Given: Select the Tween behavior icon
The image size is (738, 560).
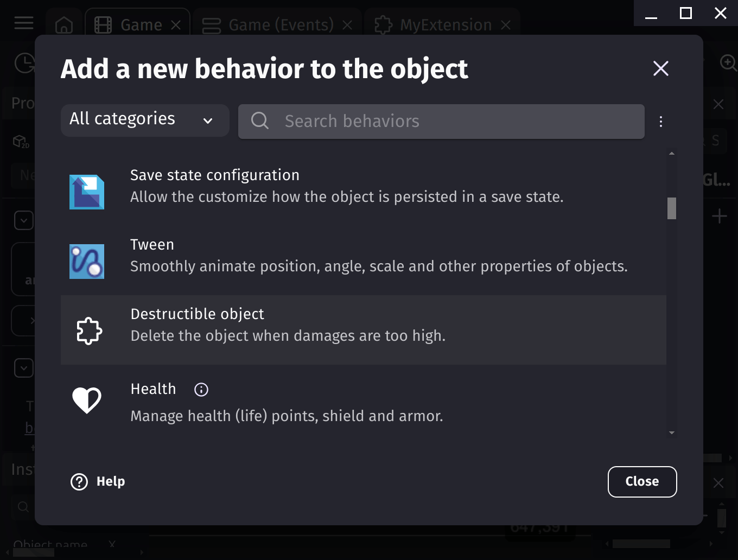Looking at the screenshot, I should [87, 262].
